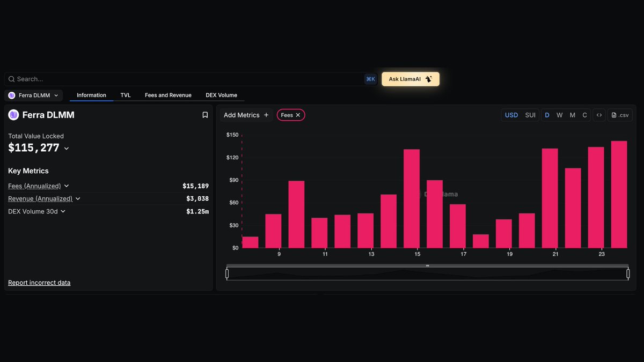Screen dimensions: 644x362
Task: Click the $3,038 revenue value
Action: pyautogui.click(x=197, y=198)
